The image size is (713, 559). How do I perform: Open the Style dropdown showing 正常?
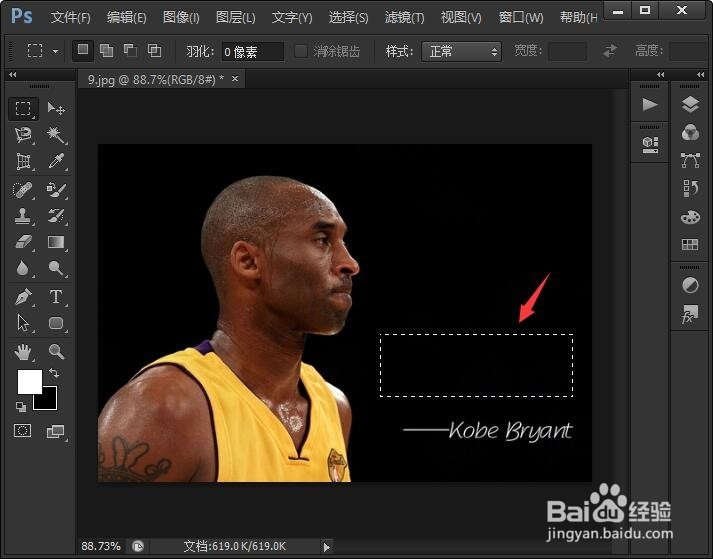(461, 51)
